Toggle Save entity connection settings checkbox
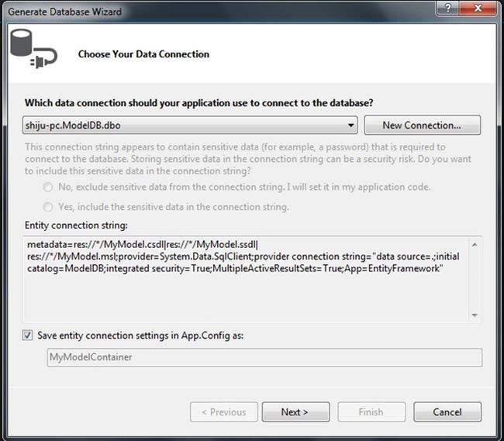Image resolution: width=504 pixels, height=441 pixels. 29,336
